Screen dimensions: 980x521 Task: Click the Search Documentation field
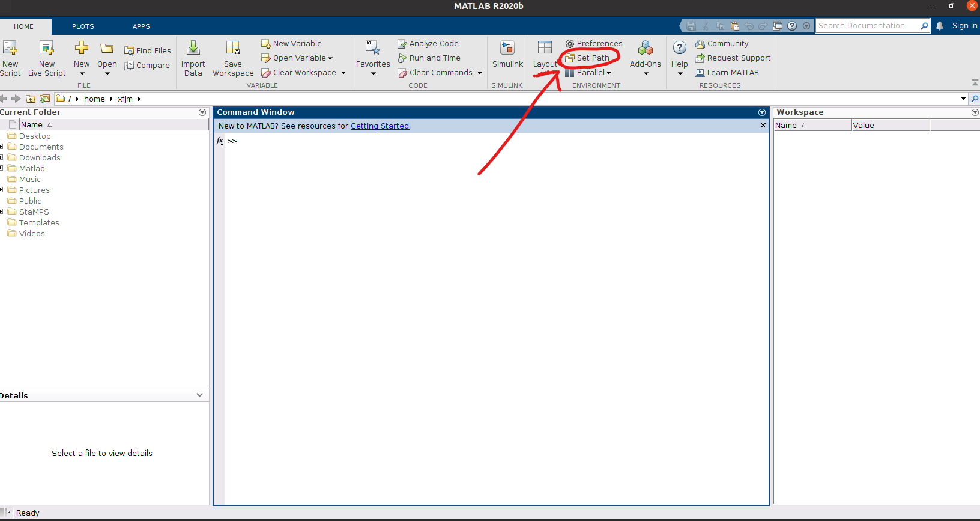point(867,26)
